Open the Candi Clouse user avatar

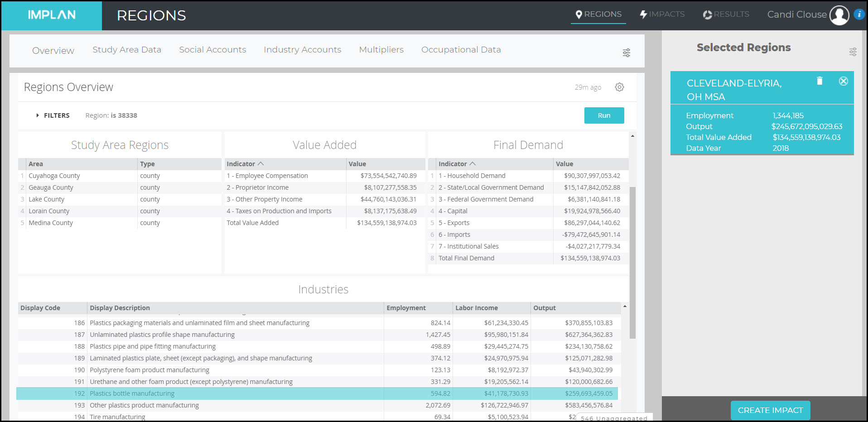tap(839, 15)
